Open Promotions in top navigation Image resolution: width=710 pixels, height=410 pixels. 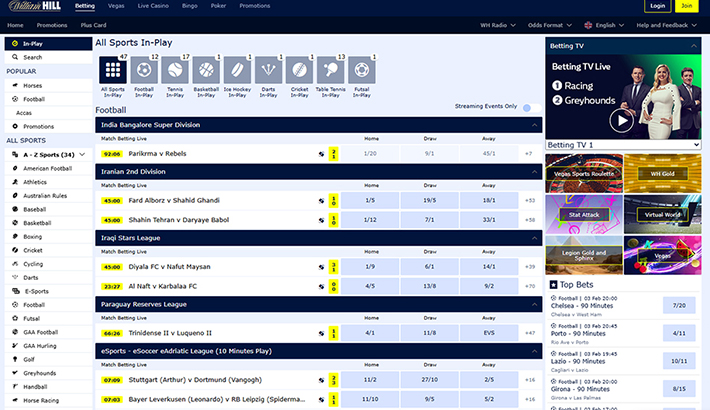pyautogui.click(x=254, y=6)
